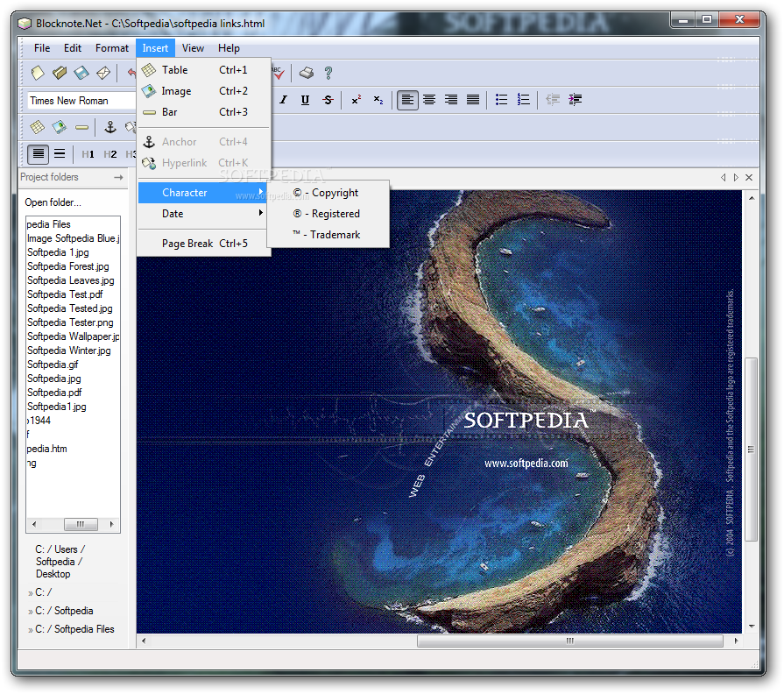This screenshot has width=784, height=694.
Task: Open the C: / Softpedia folder shortcut
Action: pyautogui.click(x=64, y=611)
